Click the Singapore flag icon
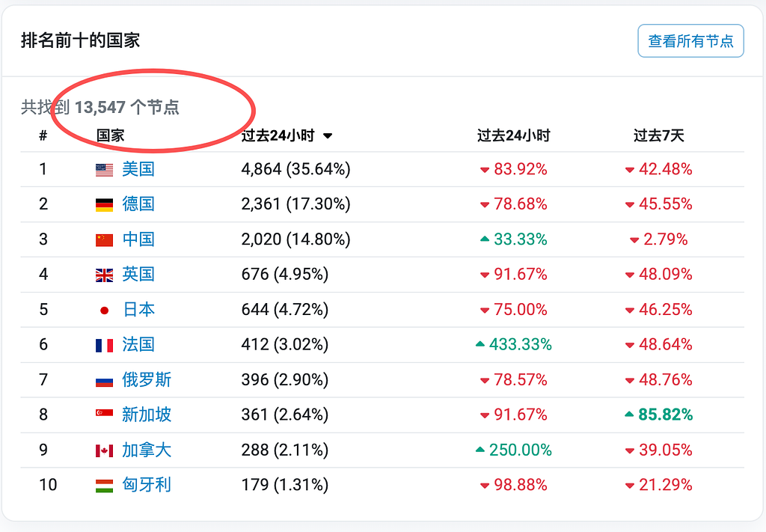 point(105,415)
